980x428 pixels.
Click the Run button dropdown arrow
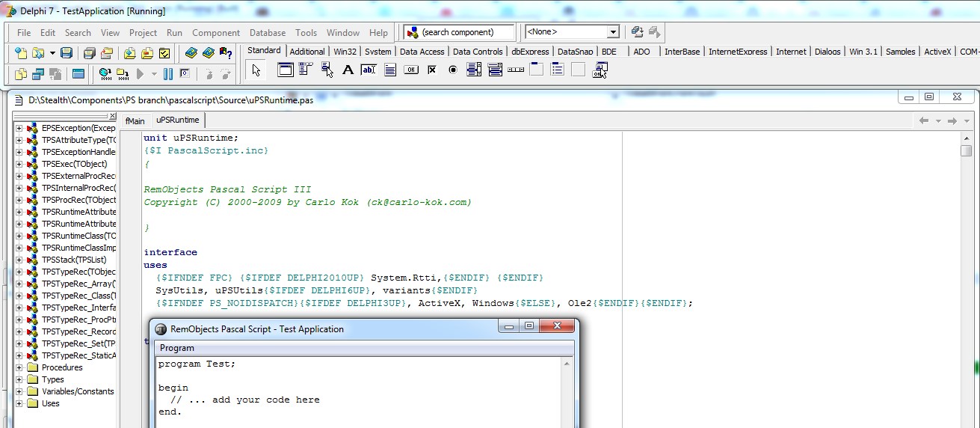(155, 74)
